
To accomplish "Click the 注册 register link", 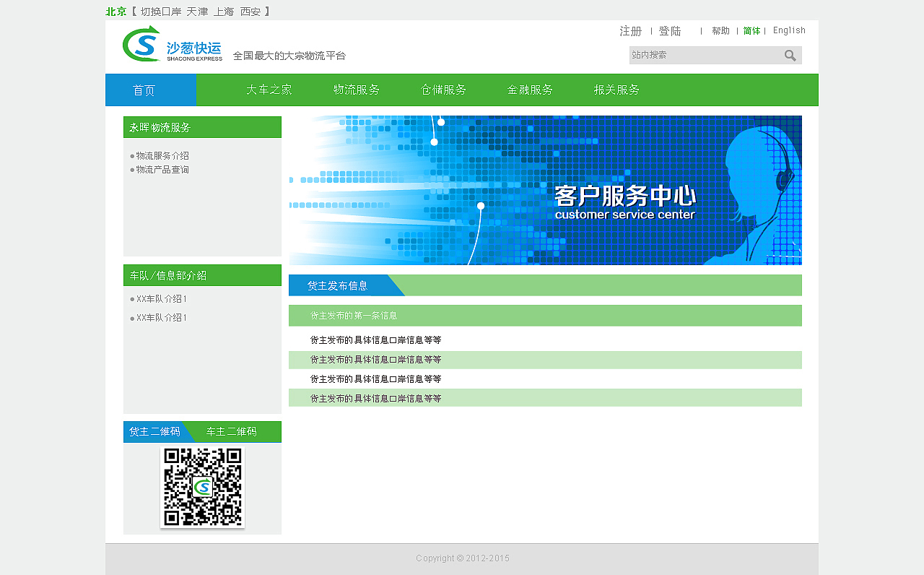I will 631,31.
